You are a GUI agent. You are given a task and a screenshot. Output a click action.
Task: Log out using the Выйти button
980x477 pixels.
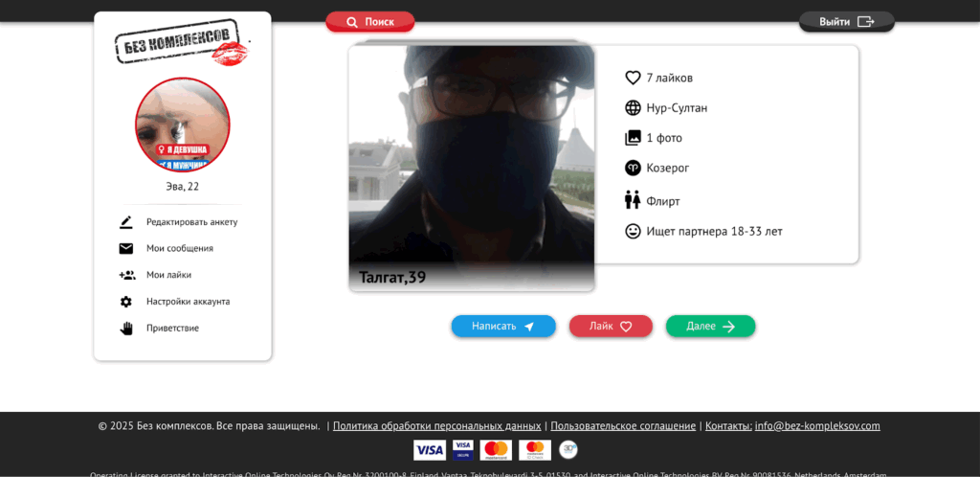click(846, 22)
